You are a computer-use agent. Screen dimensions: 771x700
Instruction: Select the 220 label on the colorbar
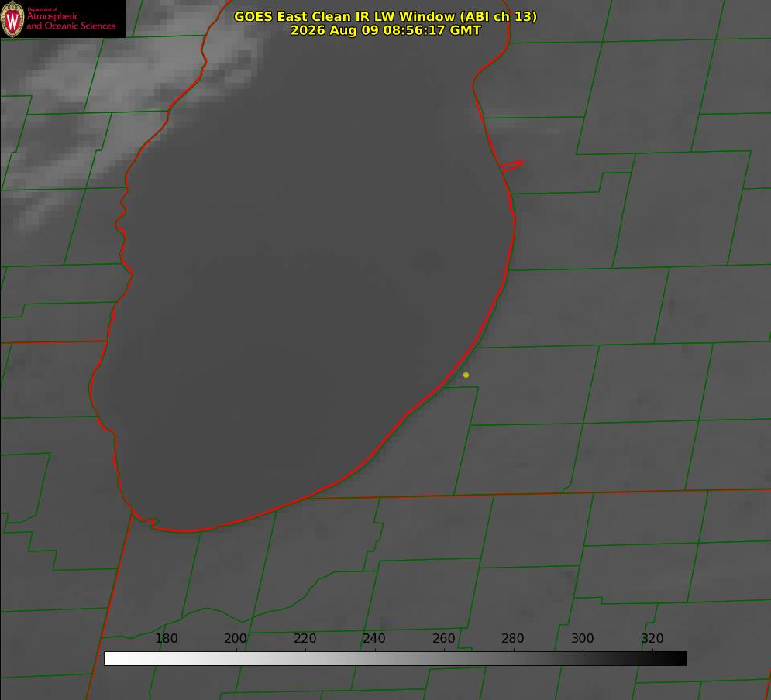(x=305, y=638)
